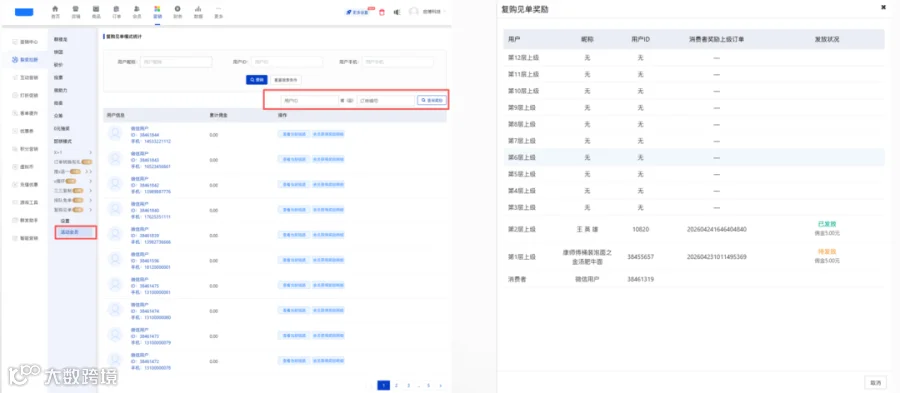Click the avatar of user 38461844
The image size is (900, 393).
(115, 134)
